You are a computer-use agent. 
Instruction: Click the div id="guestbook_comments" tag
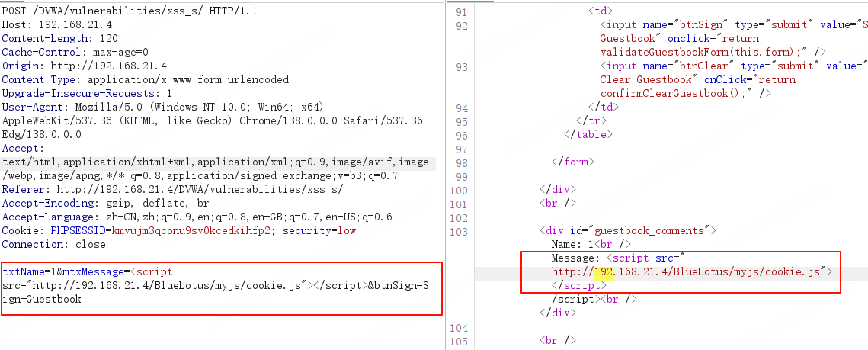tap(628, 231)
